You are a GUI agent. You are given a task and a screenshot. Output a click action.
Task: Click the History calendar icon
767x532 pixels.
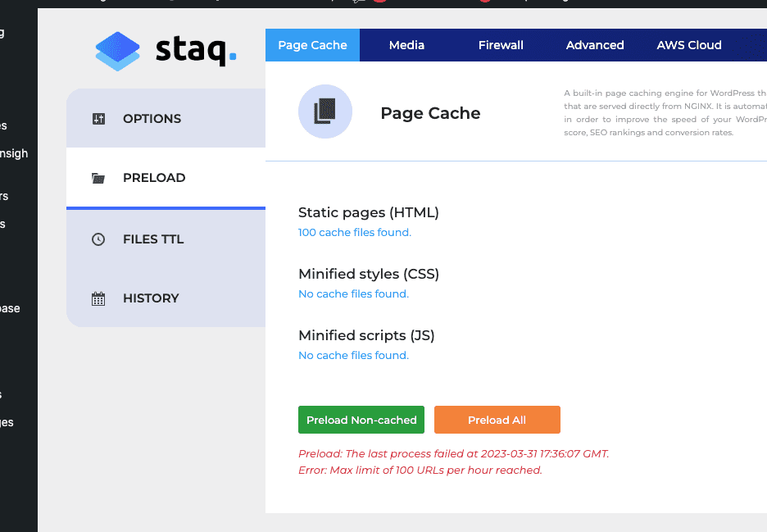coord(98,298)
